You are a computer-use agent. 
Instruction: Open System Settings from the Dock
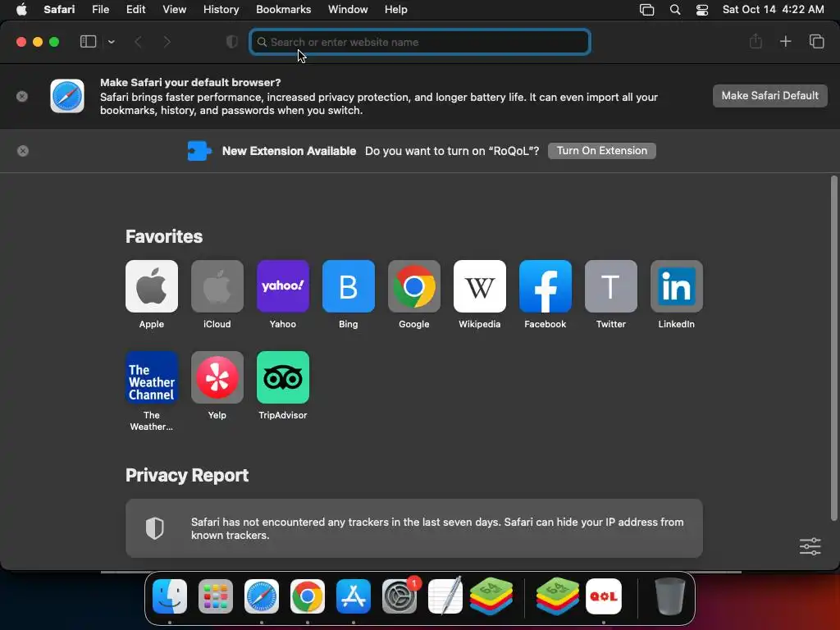click(399, 596)
